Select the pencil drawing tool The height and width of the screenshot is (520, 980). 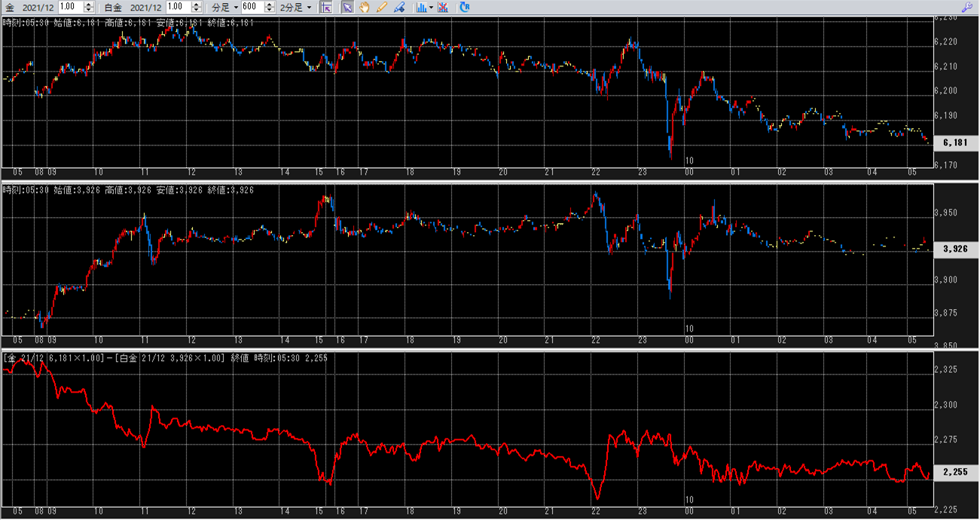[x=381, y=8]
